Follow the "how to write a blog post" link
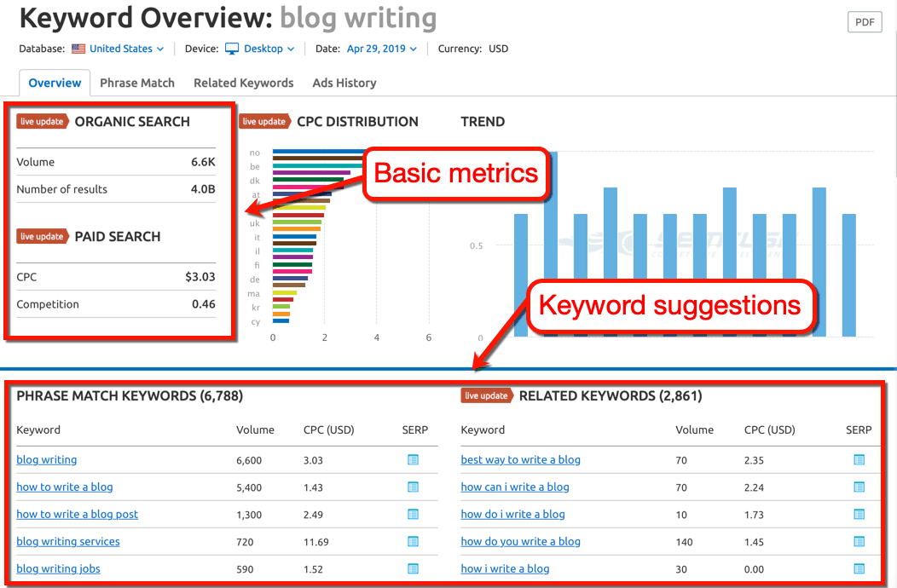The image size is (897, 588). coord(77,514)
